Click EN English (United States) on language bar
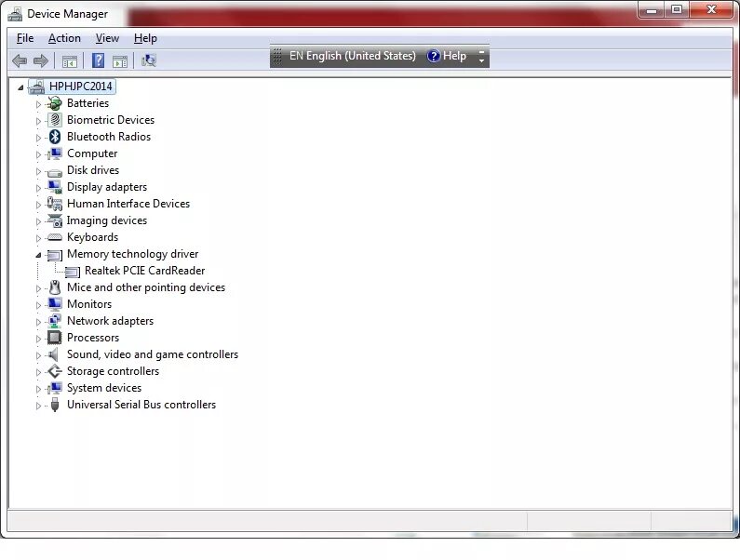 (353, 56)
